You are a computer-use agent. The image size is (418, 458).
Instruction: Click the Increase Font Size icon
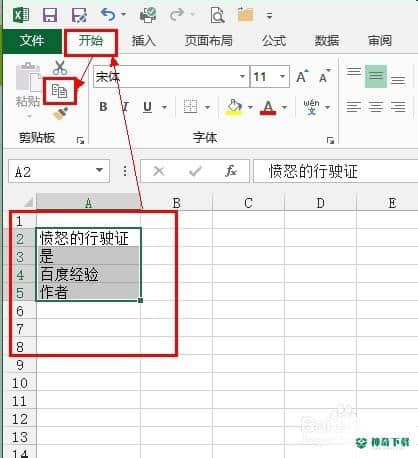pos(302,77)
